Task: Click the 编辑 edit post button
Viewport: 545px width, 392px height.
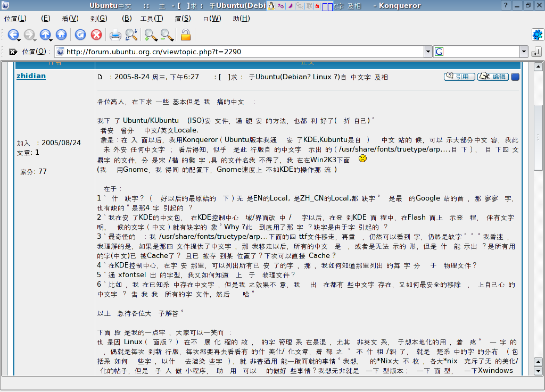Action: [493, 77]
